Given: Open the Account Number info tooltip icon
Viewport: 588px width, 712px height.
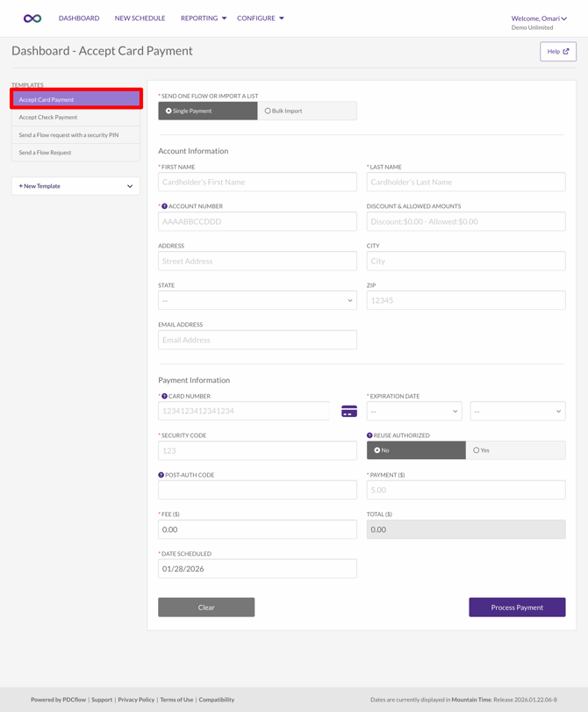Looking at the screenshot, I should click(x=163, y=205).
